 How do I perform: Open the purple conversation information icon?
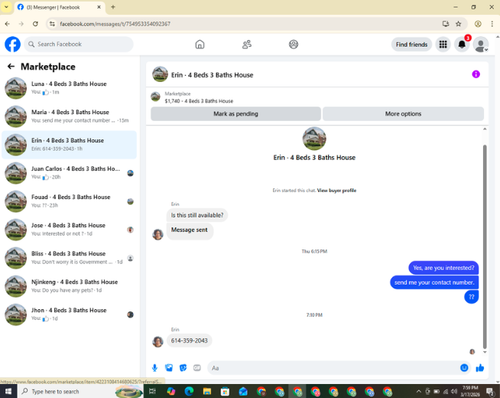click(x=476, y=74)
